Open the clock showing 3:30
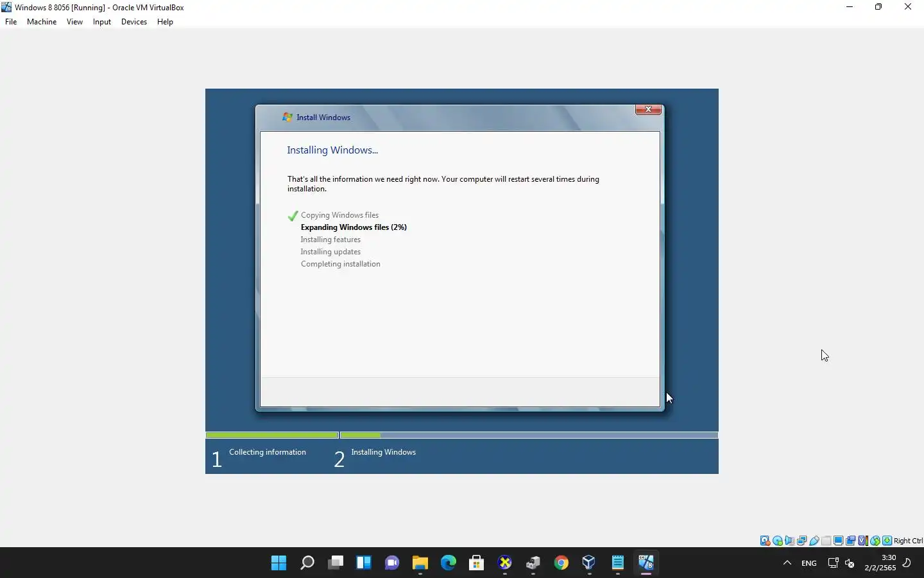Viewport: 924px width, 578px height. 880,563
